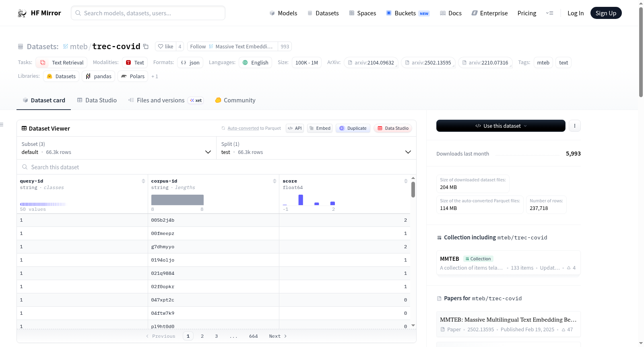Click the Polars library tag
The image size is (644, 347).
[x=133, y=76]
